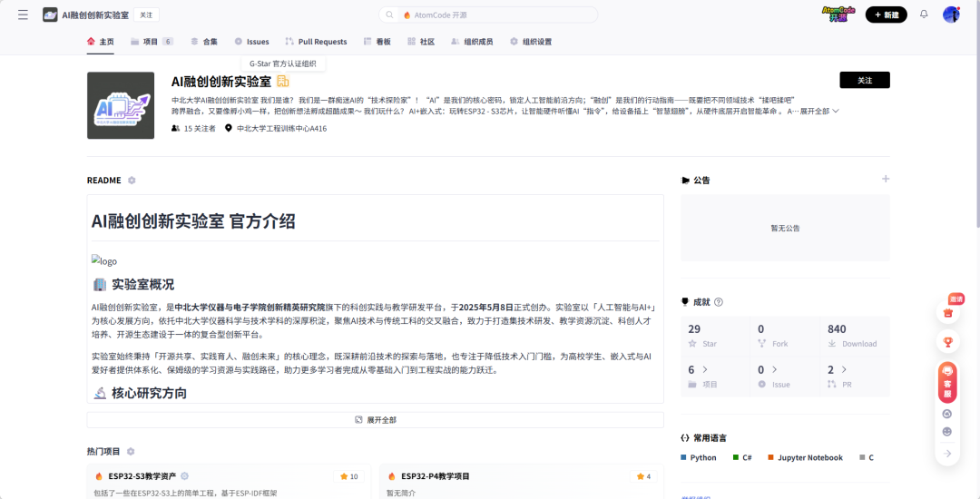Click the AI融创创新实验室 header title

point(95,15)
